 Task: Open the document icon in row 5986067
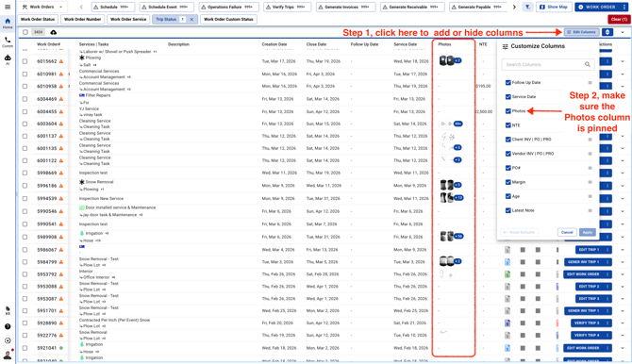pyautogui.click(x=507, y=250)
